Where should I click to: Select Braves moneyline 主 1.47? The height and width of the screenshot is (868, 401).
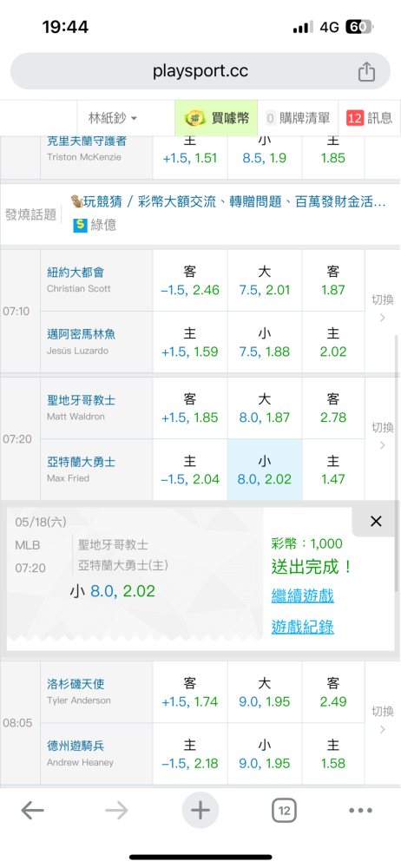tap(333, 470)
